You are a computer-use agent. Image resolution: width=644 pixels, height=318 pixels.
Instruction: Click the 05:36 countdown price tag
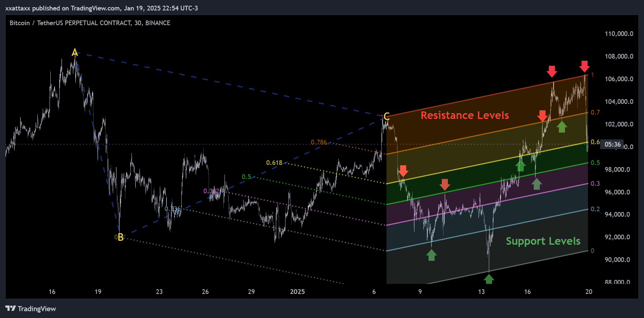[612, 144]
